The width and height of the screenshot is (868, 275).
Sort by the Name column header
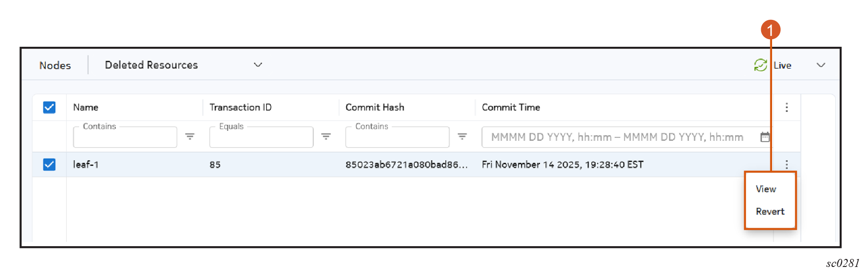86,107
